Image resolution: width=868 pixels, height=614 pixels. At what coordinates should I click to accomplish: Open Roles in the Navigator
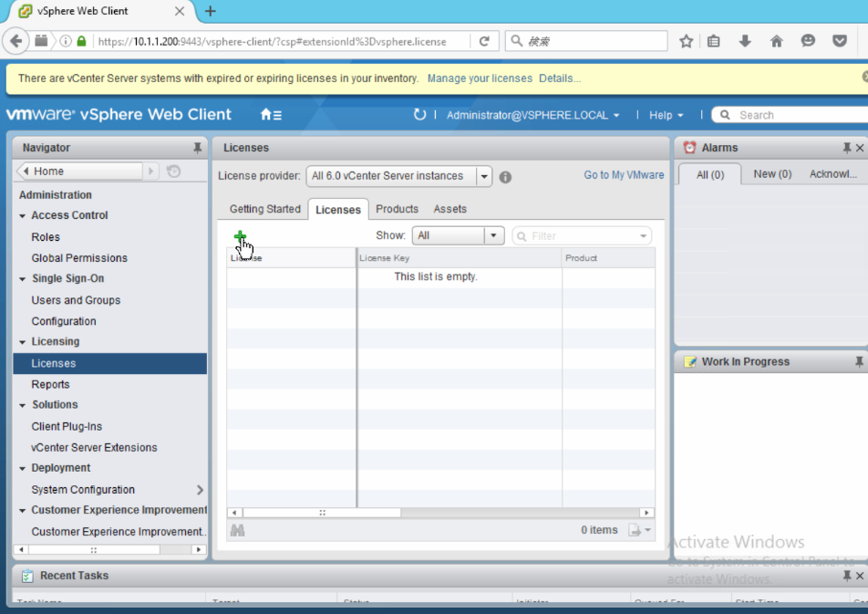[46, 237]
